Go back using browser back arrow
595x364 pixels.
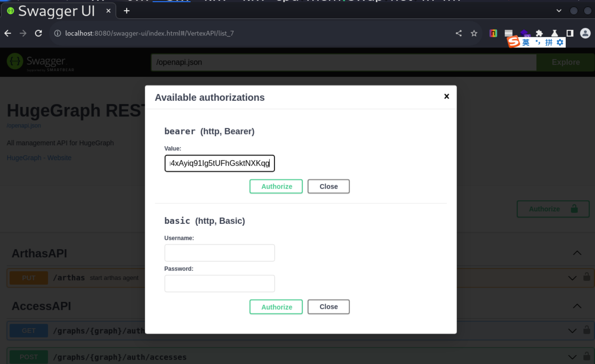(x=8, y=33)
